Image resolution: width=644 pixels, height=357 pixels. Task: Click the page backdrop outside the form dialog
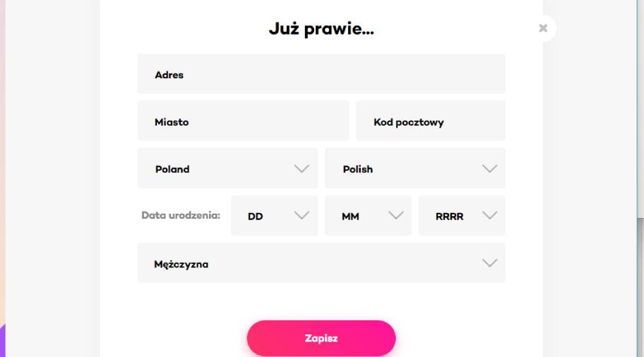click(49, 176)
